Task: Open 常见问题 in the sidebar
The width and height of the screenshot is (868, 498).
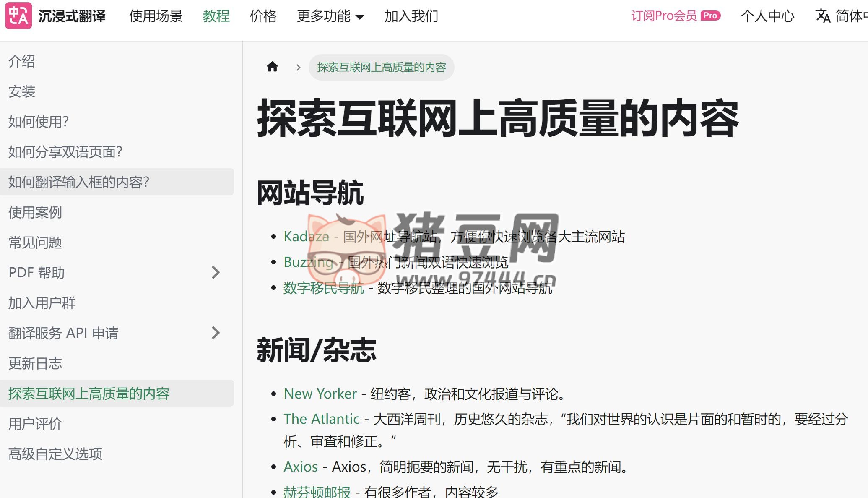Action: tap(35, 242)
